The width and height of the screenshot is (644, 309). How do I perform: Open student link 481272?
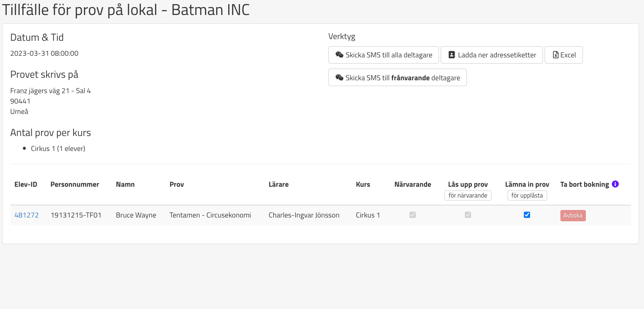coord(27,215)
